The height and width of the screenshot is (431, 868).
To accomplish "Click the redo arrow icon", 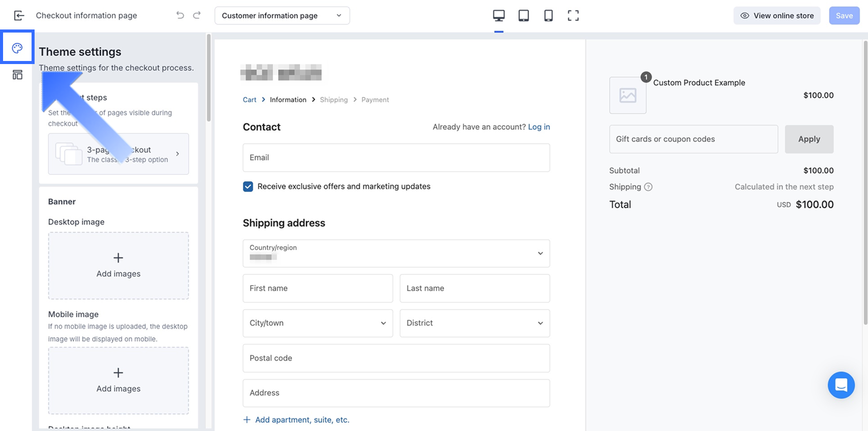I will click(x=197, y=15).
